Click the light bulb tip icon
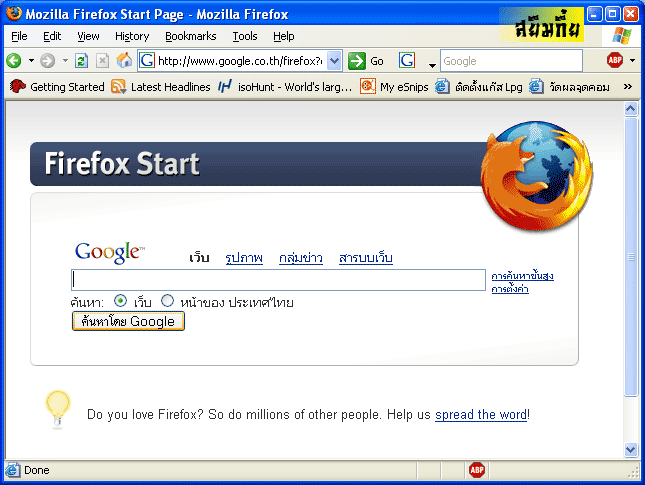 tap(58, 408)
